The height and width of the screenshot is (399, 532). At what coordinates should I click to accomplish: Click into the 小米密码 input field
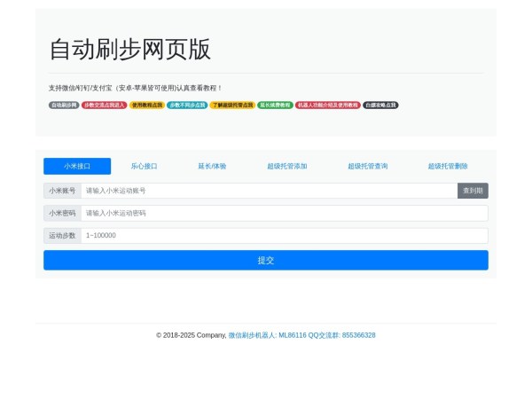(x=284, y=213)
